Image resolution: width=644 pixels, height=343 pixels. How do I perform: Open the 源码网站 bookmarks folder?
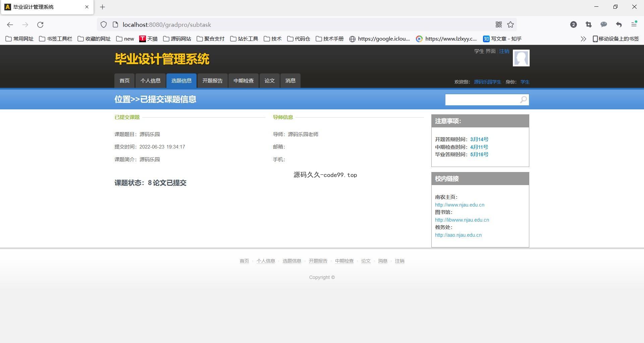coord(177,39)
